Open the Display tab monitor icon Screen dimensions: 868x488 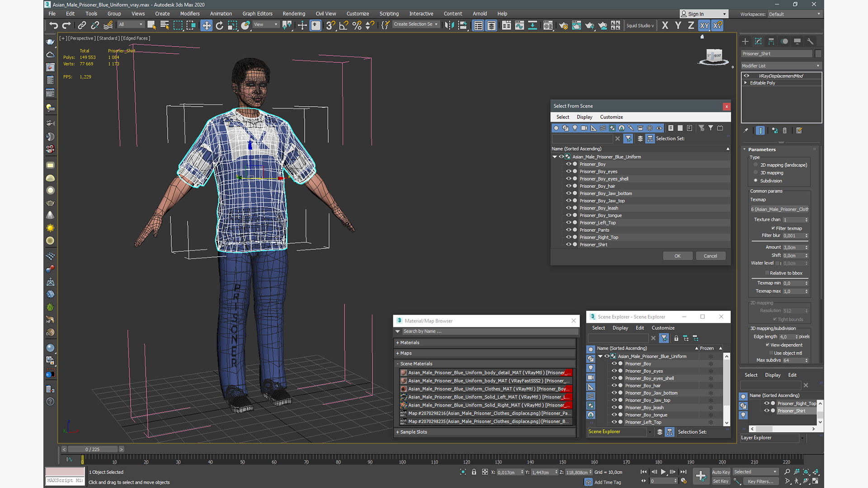(x=797, y=41)
